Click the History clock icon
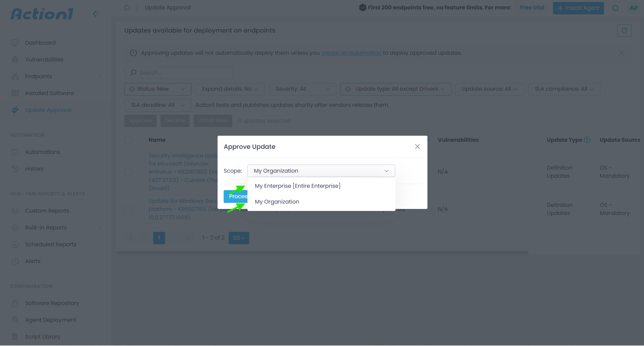 15,169
